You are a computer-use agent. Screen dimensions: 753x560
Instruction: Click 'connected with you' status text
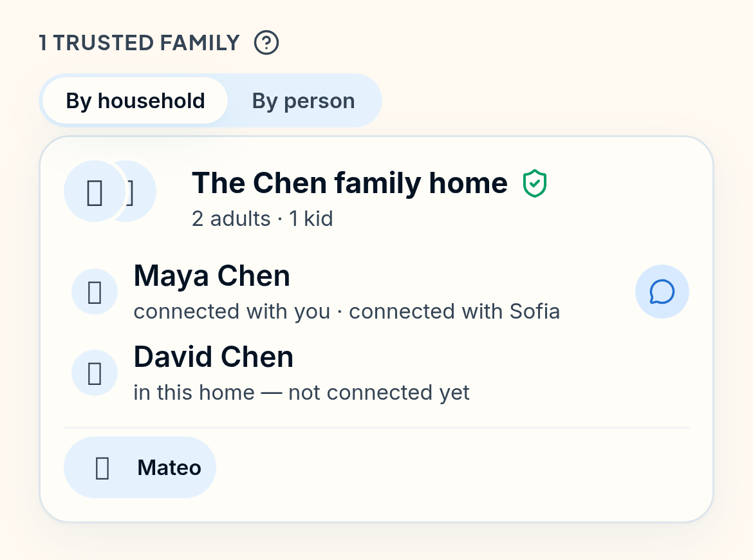[232, 312]
